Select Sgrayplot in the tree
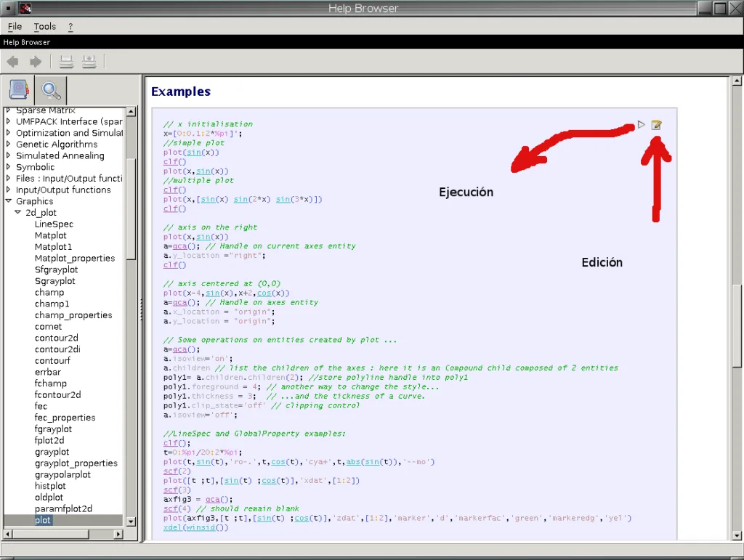Image resolution: width=744 pixels, height=560 pixels. pyautogui.click(x=54, y=280)
